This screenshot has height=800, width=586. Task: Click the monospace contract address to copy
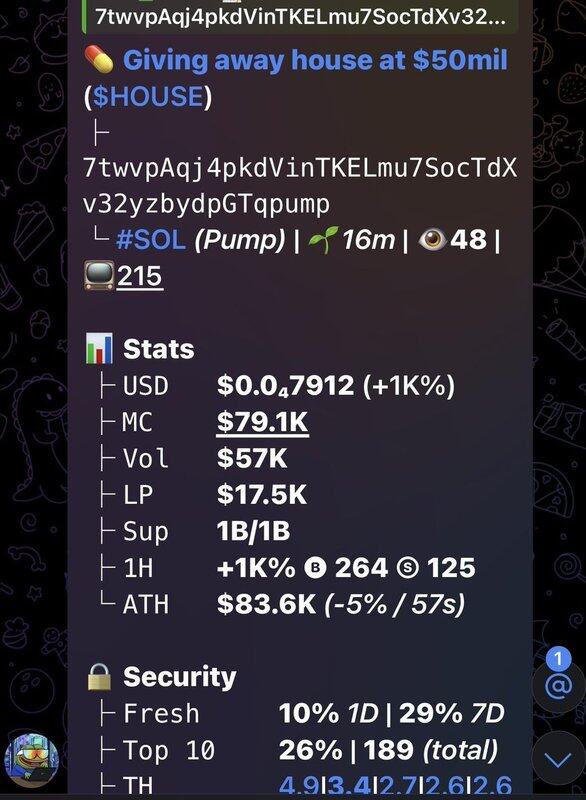coord(300,186)
